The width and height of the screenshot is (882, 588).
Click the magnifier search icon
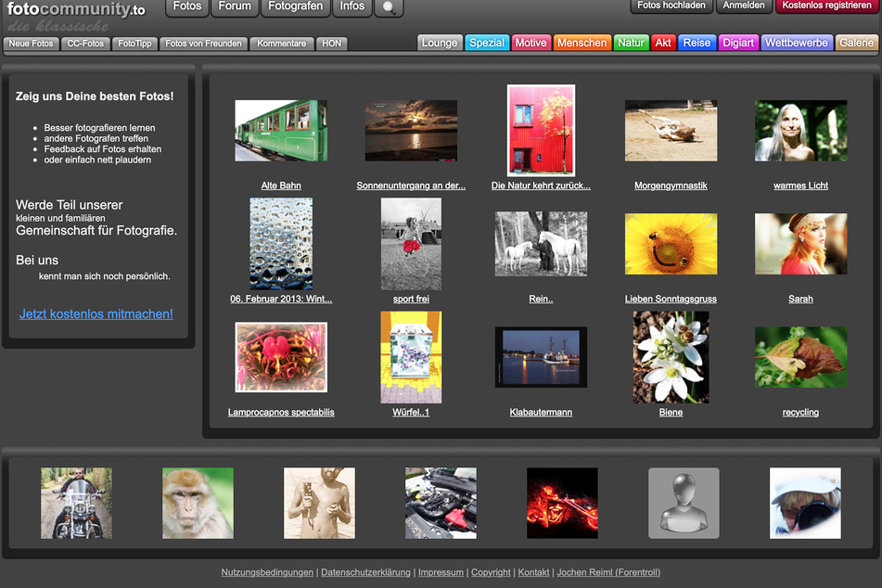click(389, 7)
